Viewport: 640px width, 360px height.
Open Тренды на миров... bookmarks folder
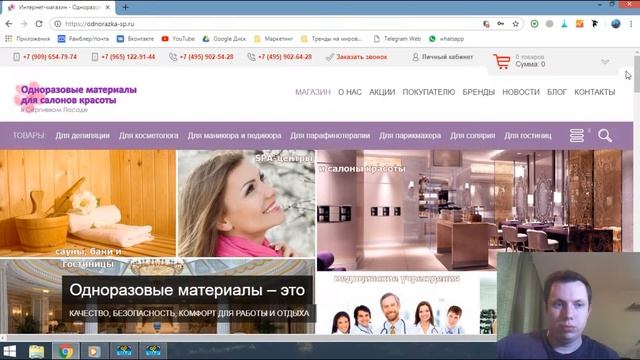click(x=331, y=39)
